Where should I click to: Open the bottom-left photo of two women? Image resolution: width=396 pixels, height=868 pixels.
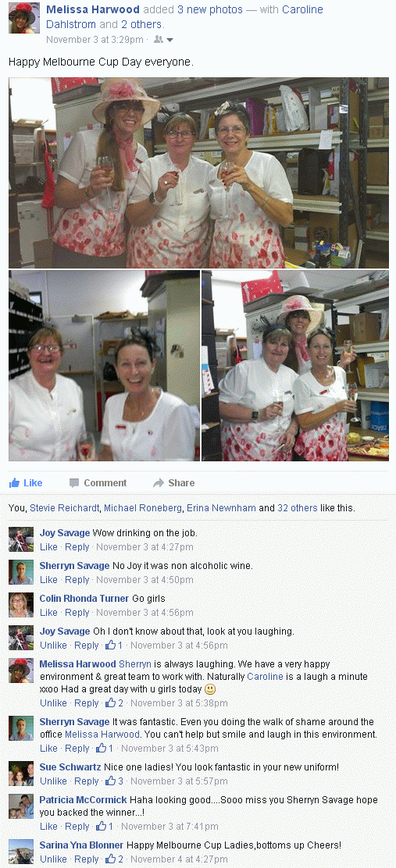click(104, 365)
